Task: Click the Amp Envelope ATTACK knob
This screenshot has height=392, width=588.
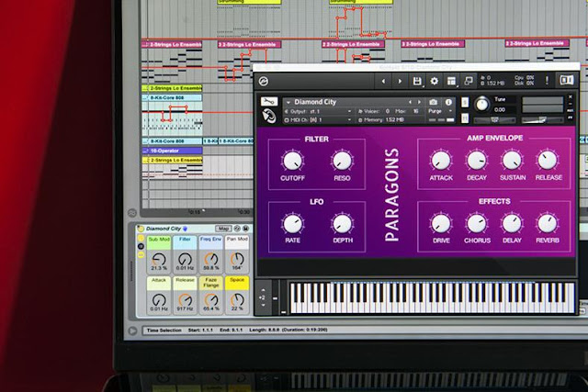Action: tap(441, 161)
